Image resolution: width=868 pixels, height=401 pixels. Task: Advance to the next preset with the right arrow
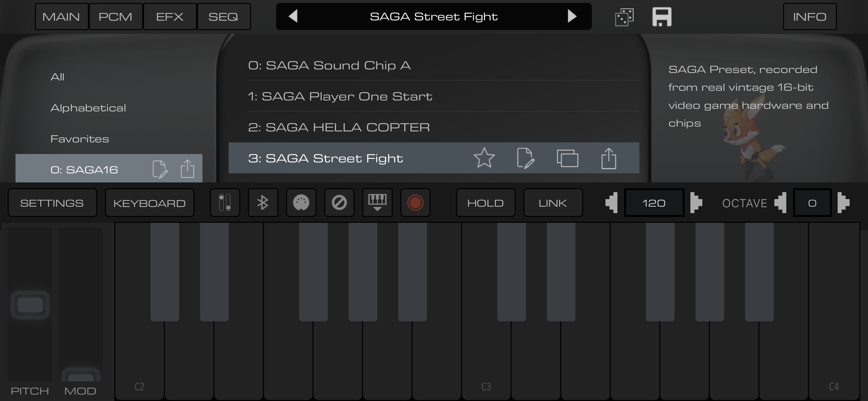point(572,16)
